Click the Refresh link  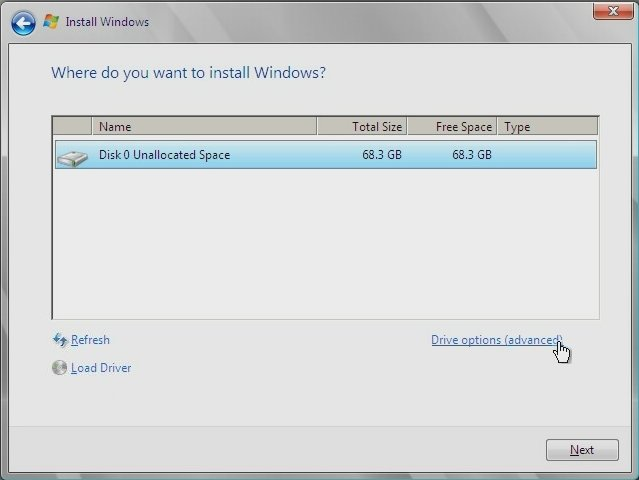(90, 340)
